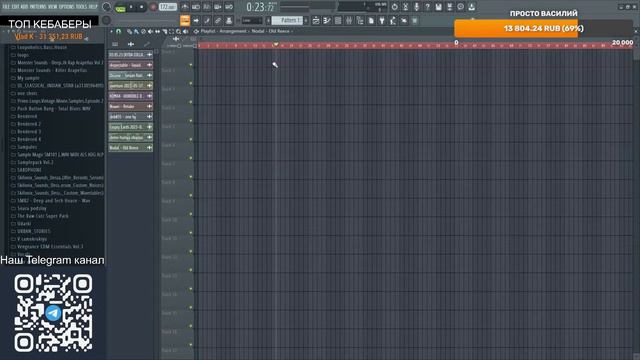Open the mixer icon
This screenshot has height=360, width=640.
coord(349,20)
